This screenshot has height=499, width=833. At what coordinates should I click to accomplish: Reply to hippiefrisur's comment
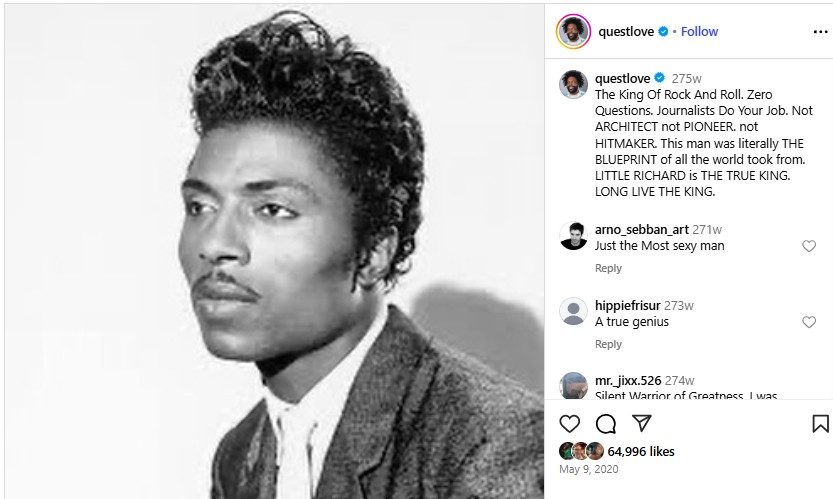608,344
